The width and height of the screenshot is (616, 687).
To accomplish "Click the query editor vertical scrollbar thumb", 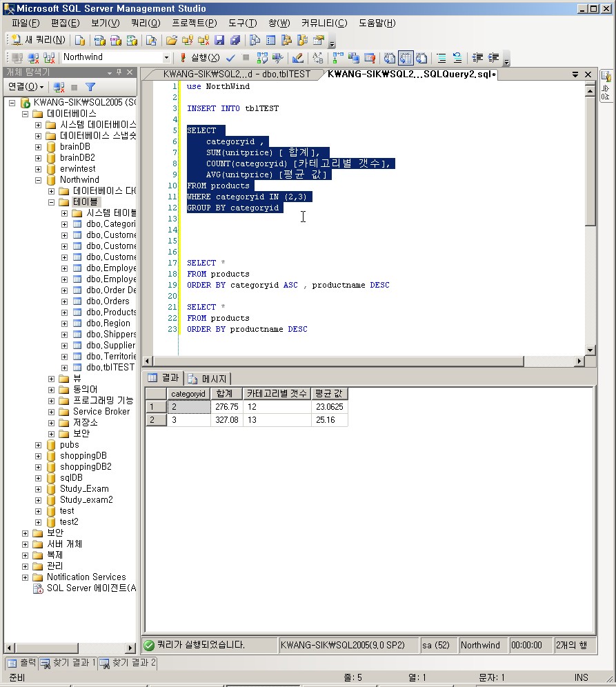I will [x=590, y=161].
